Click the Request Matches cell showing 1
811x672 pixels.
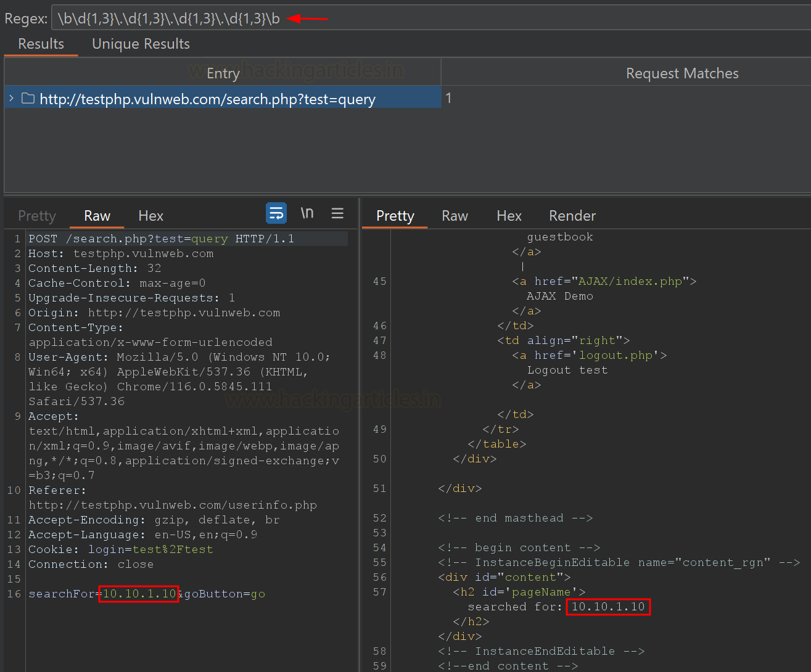(x=449, y=99)
